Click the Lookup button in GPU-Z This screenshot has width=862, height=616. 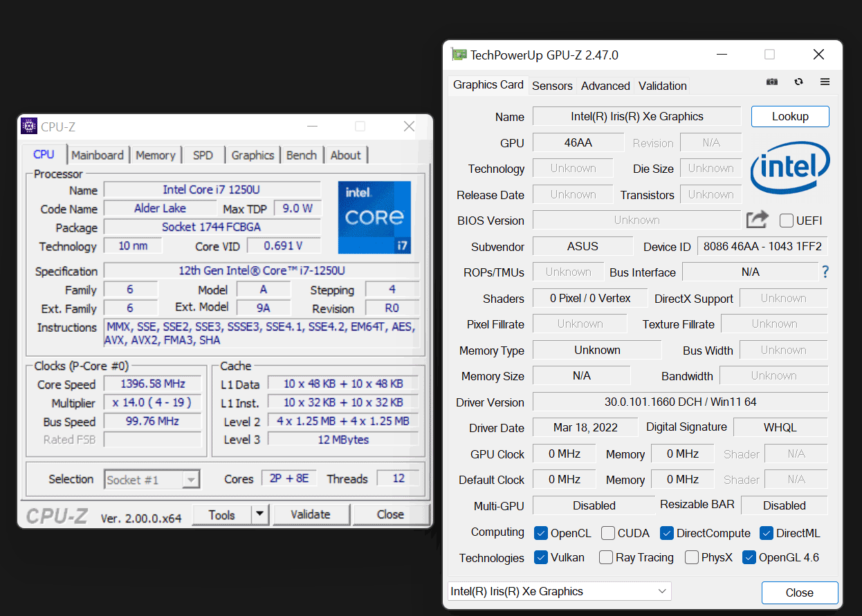790,116
